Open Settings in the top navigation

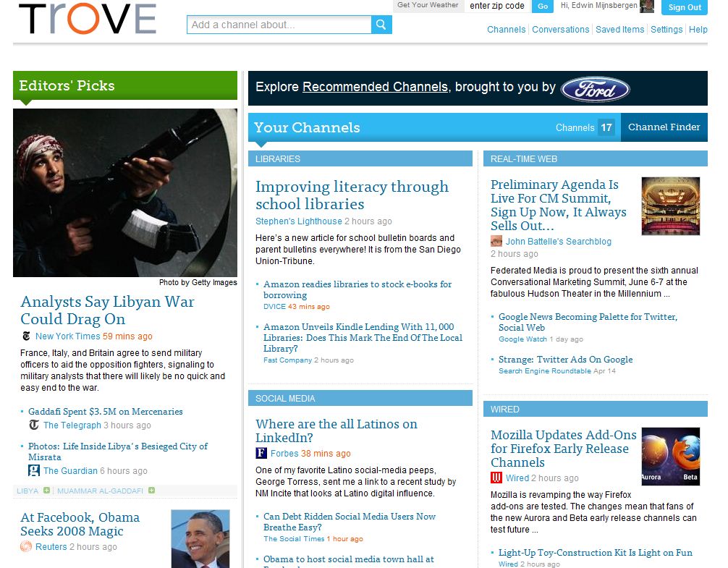666,29
